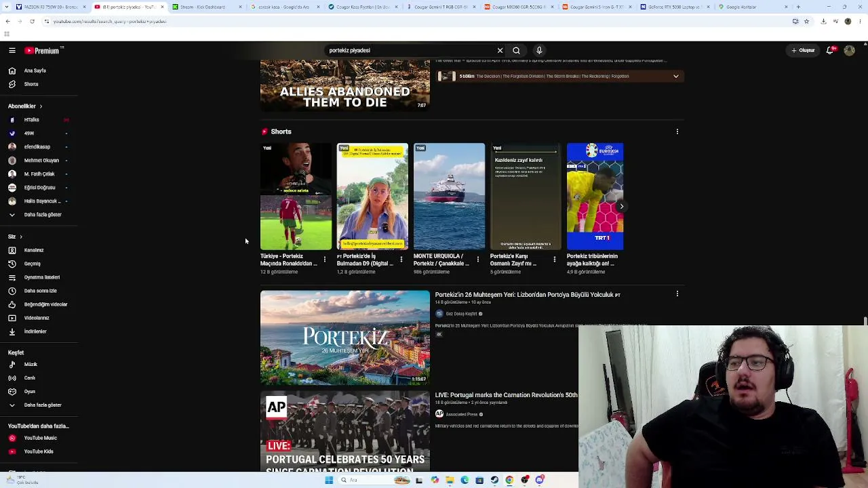Open LIVE: Portugal marks the Carnation Revolution title

tap(507, 395)
